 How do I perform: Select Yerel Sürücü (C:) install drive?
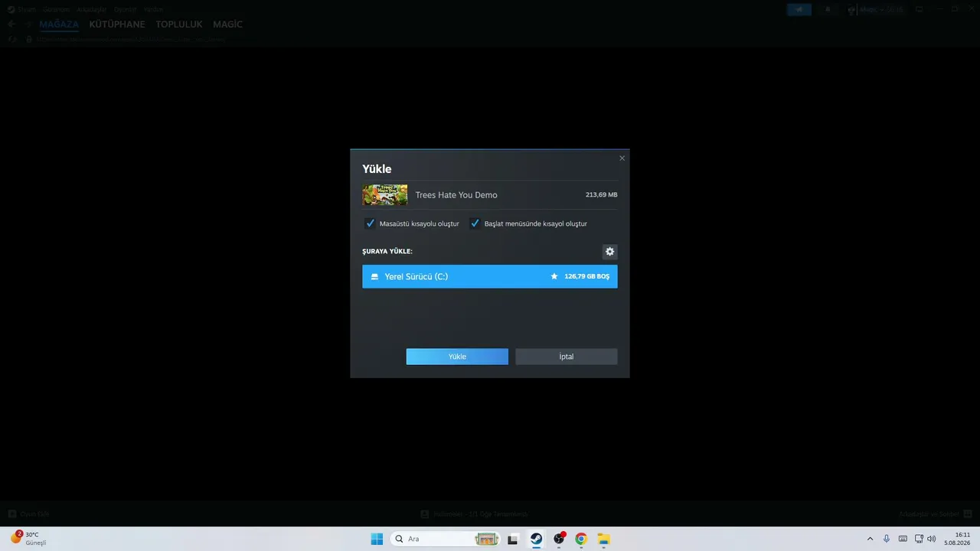click(x=490, y=276)
